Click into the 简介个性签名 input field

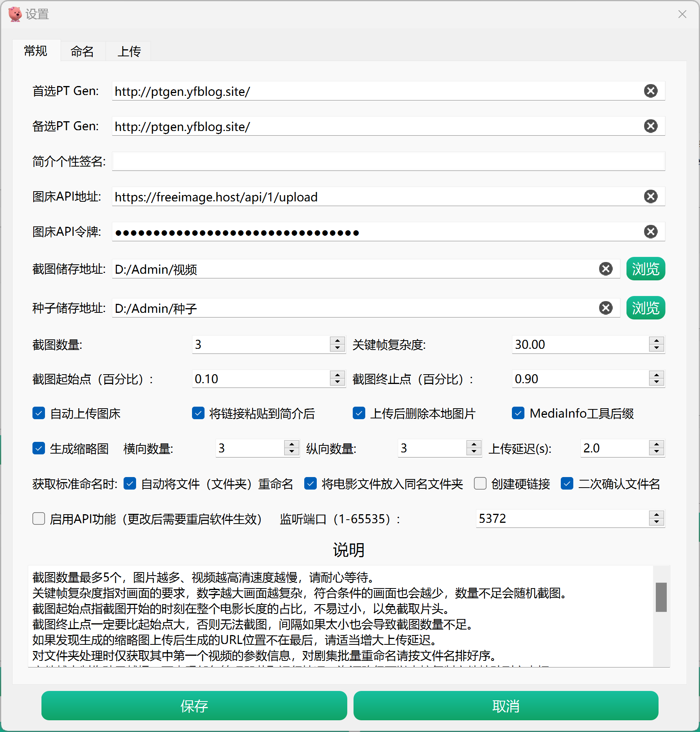388,161
